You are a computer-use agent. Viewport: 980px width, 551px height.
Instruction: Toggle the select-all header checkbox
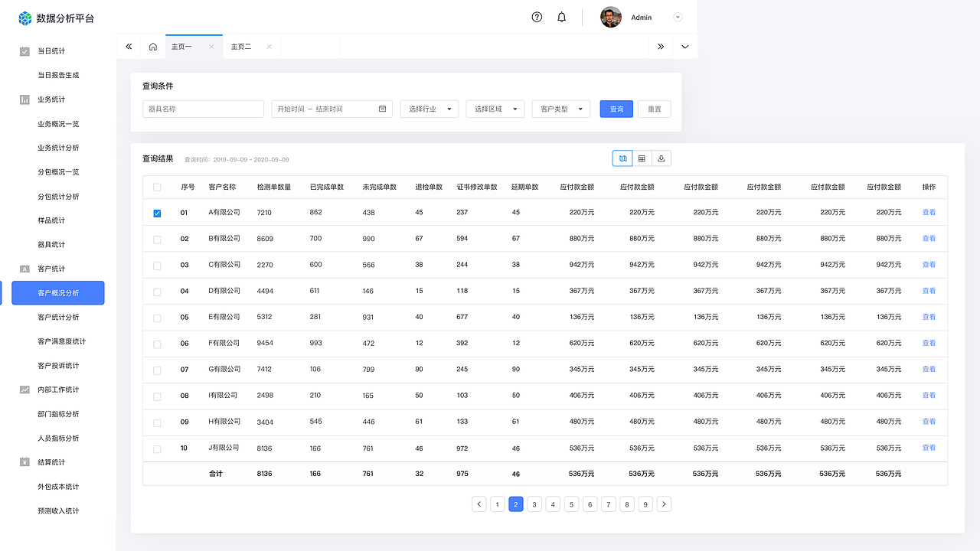click(x=157, y=187)
